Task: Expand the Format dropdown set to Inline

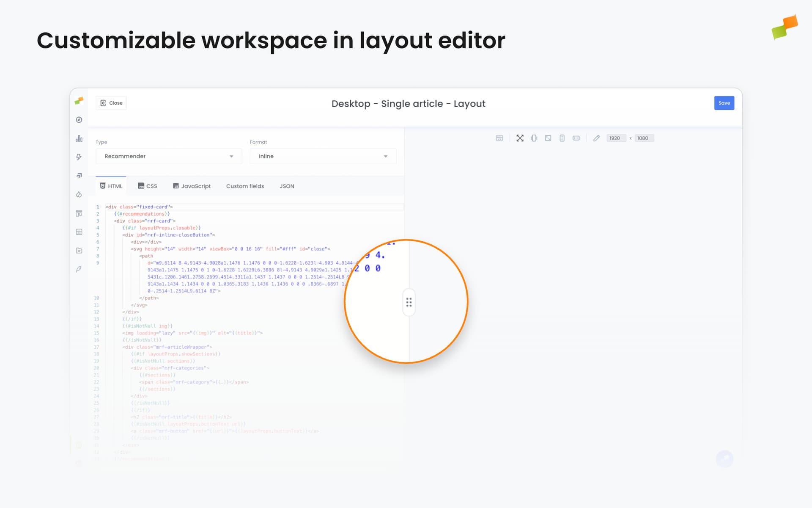Action: pyautogui.click(x=323, y=156)
